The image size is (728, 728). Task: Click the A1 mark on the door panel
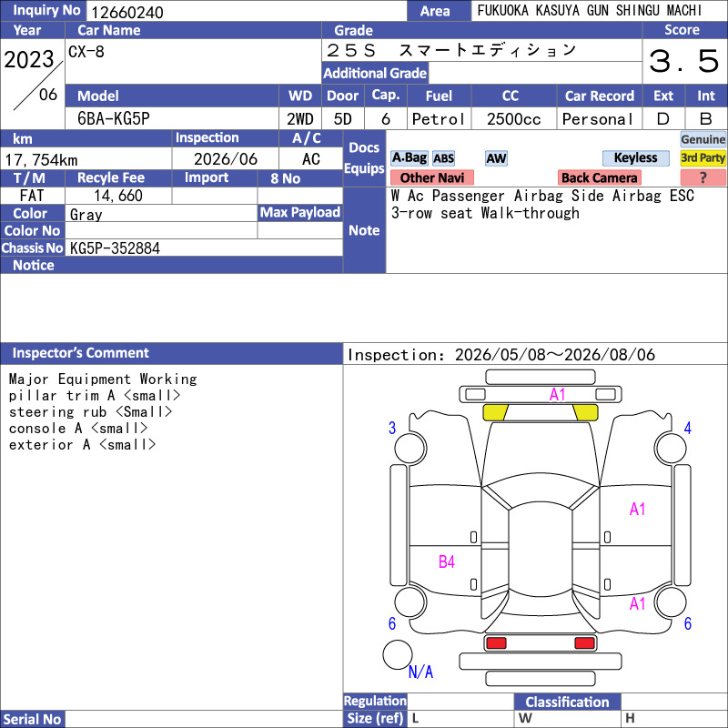click(638, 510)
